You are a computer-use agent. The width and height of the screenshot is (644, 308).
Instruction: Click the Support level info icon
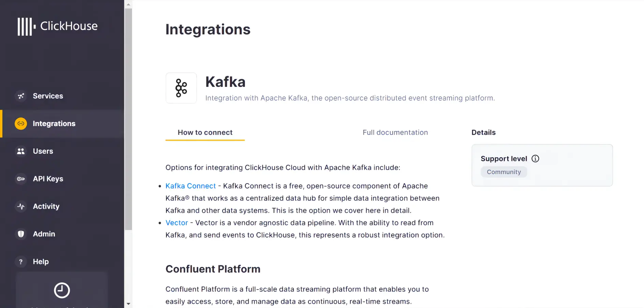(x=536, y=158)
